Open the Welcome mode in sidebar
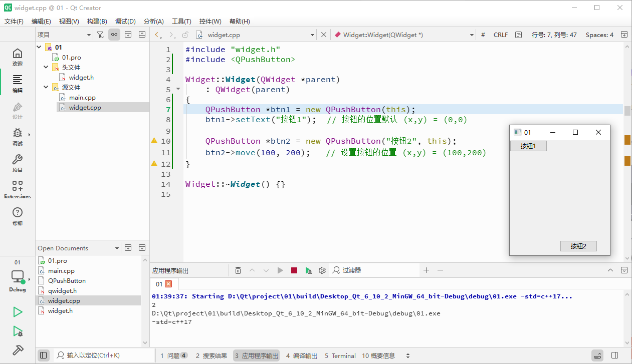Image resolution: width=632 pixels, height=364 pixels. click(18, 57)
